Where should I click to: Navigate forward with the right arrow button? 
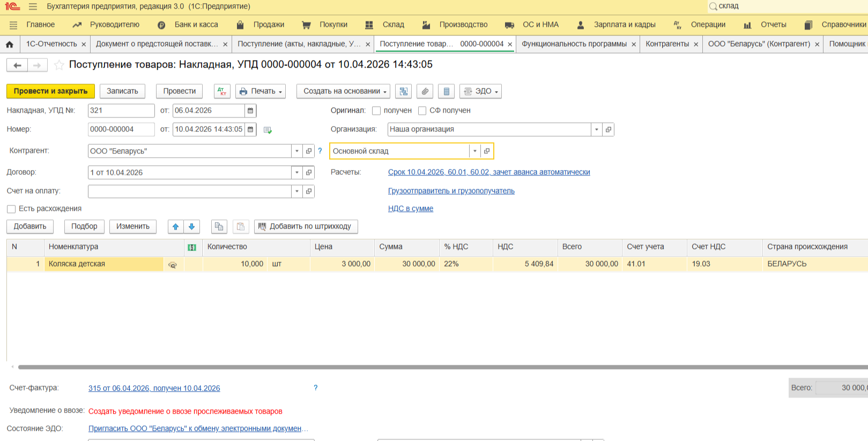pos(37,65)
